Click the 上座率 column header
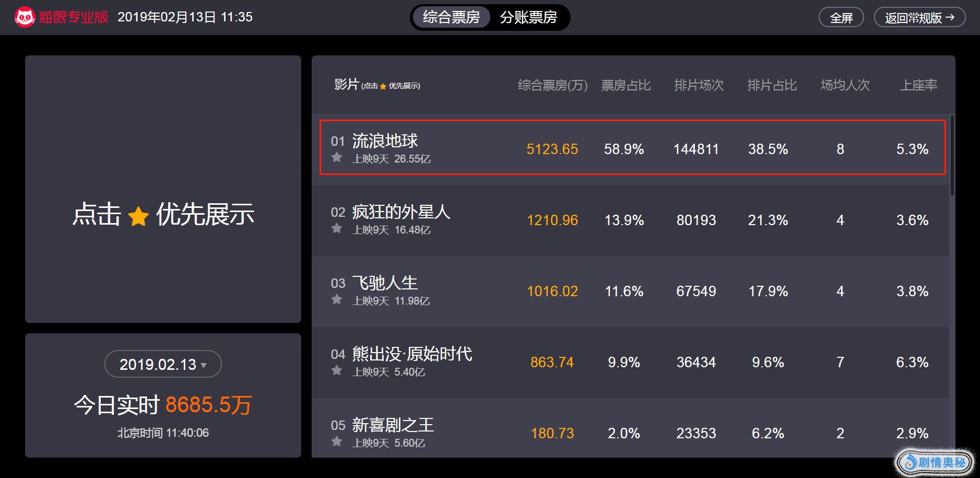Image resolution: width=980 pixels, height=478 pixels. tap(918, 85)
